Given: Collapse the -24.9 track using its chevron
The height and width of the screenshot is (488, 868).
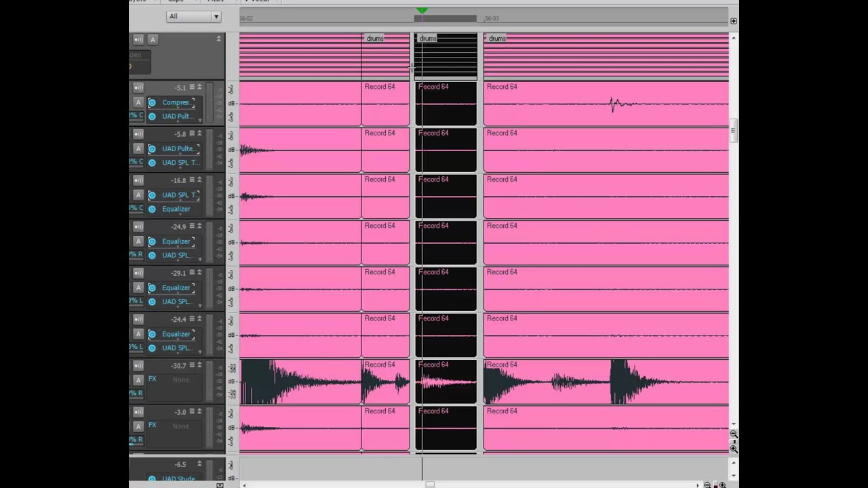Looking at the screenshot, I should click(x=199, y=226).
